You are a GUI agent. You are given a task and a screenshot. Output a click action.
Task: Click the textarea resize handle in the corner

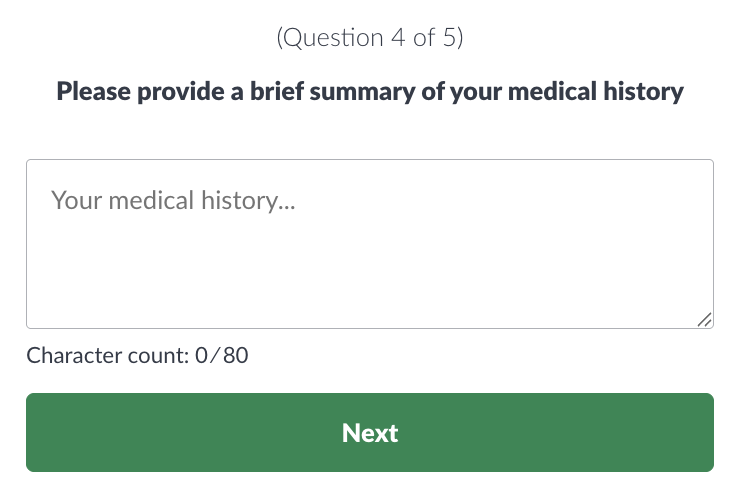(704, 319)
